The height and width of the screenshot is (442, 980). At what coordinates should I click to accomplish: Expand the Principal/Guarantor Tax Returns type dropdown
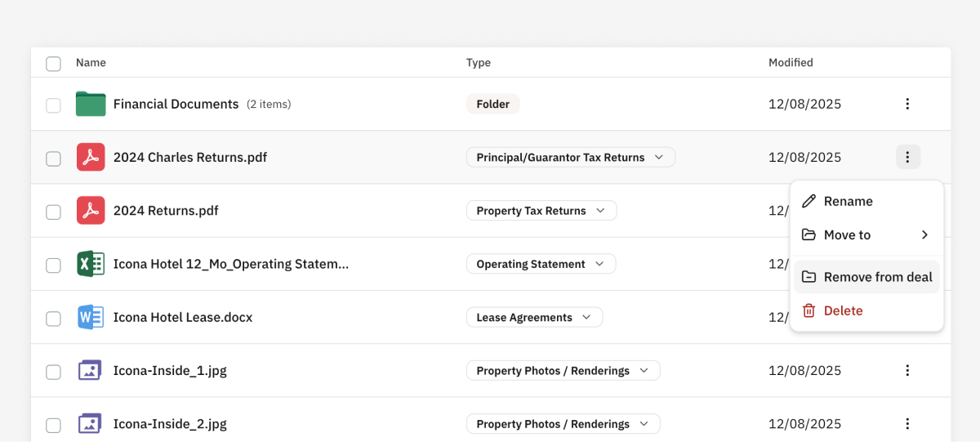[570, 157]
